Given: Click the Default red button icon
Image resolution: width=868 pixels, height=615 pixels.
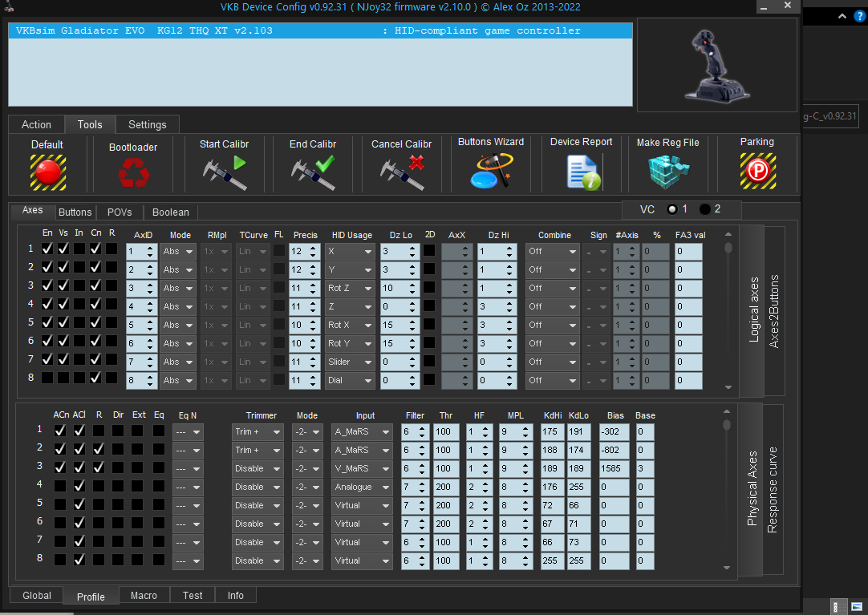Looking at the screenshot, I should (x=47, y=172).
